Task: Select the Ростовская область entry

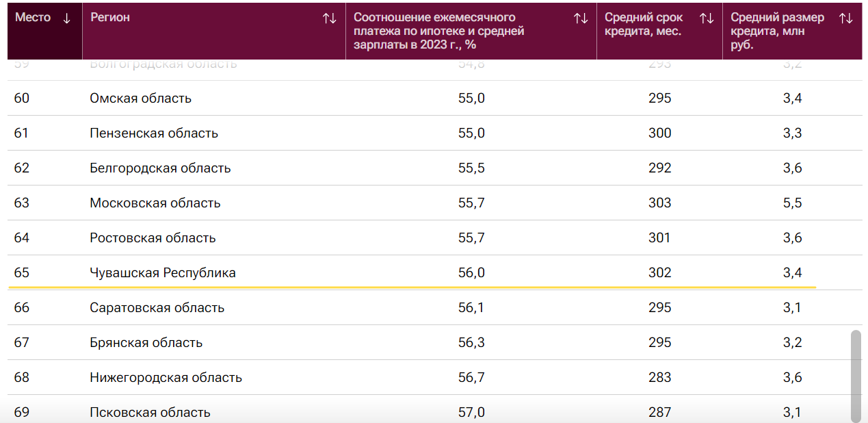Action: [x=153, y=238]
